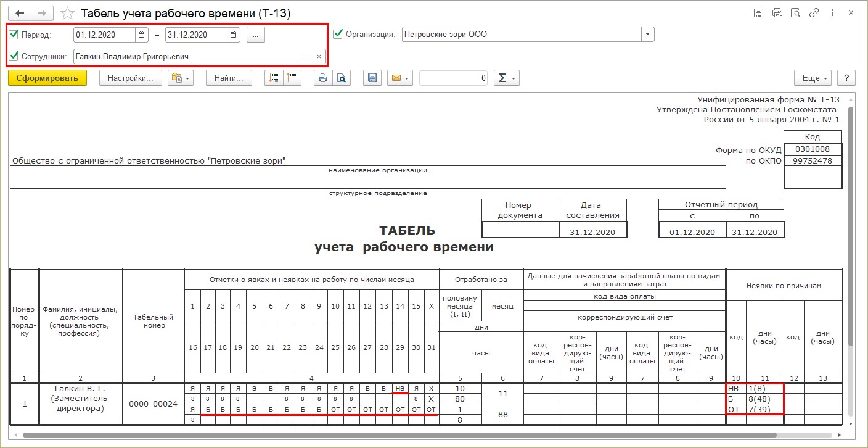Select the ОКУД code cell 0301008
Screen dimensions: 868x448
pos(813,149)
